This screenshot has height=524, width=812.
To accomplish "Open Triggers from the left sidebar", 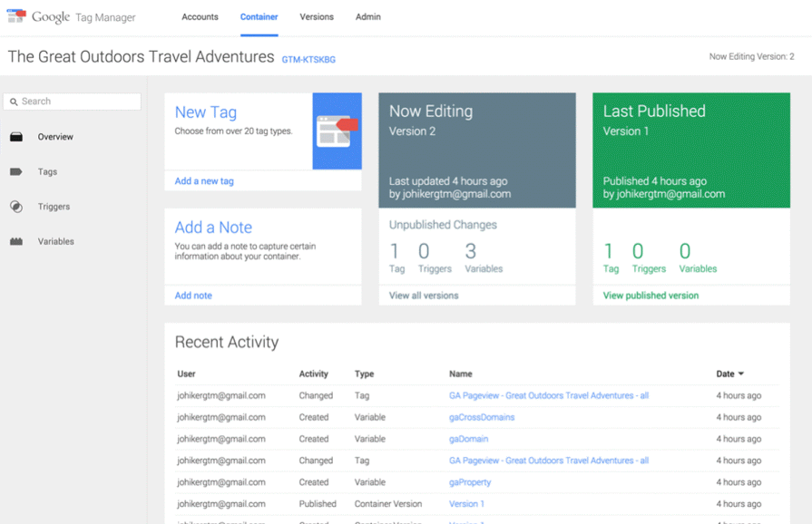I will 54,207.
